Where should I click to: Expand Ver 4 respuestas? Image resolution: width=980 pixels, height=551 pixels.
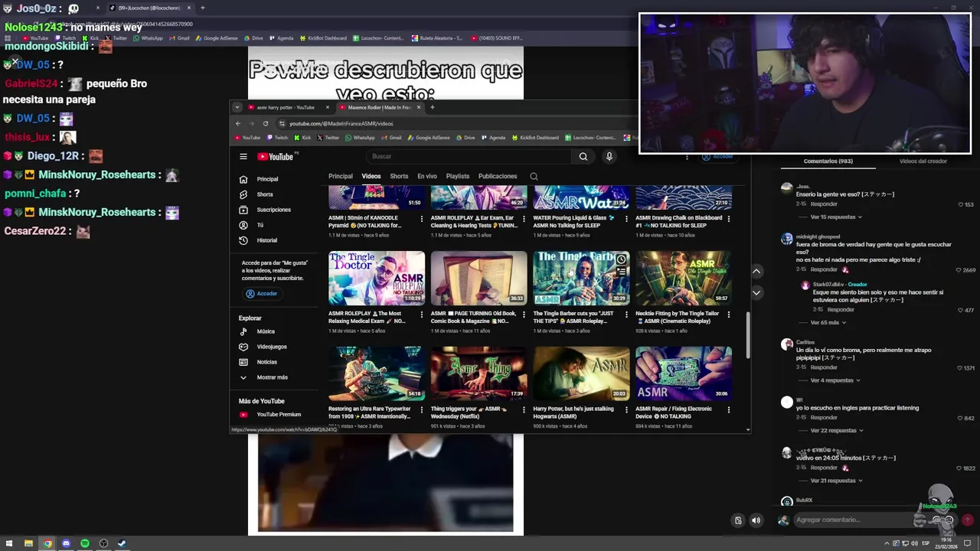[835, 380]
